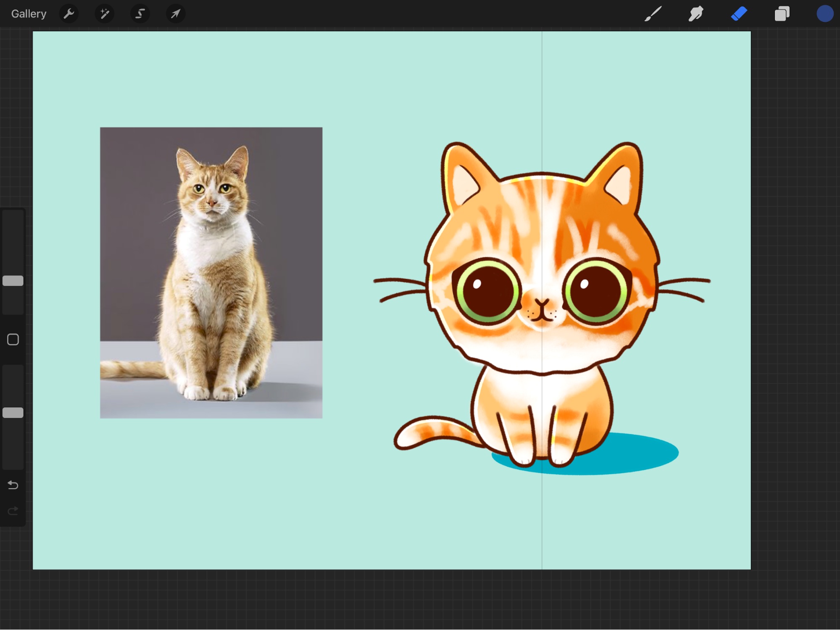Redo the last undone action
This screenshot has height=630, width=840.
point(13,511)
